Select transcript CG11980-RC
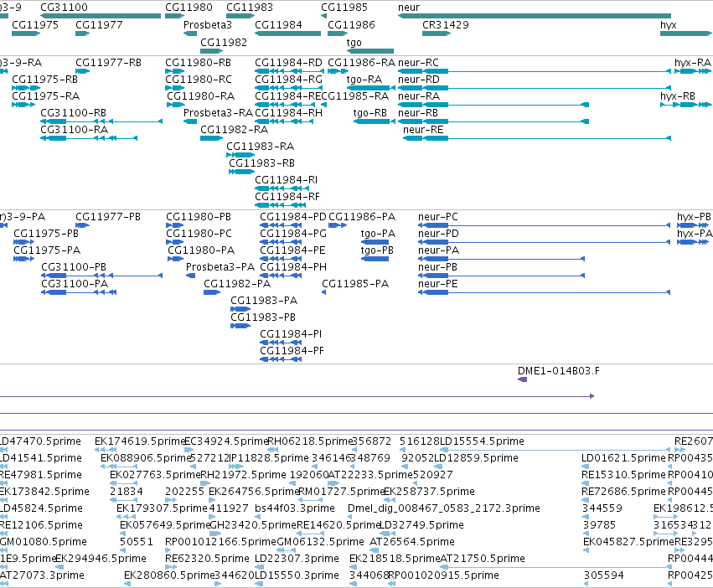The image size is (713, 588). [x=199, y=79]
